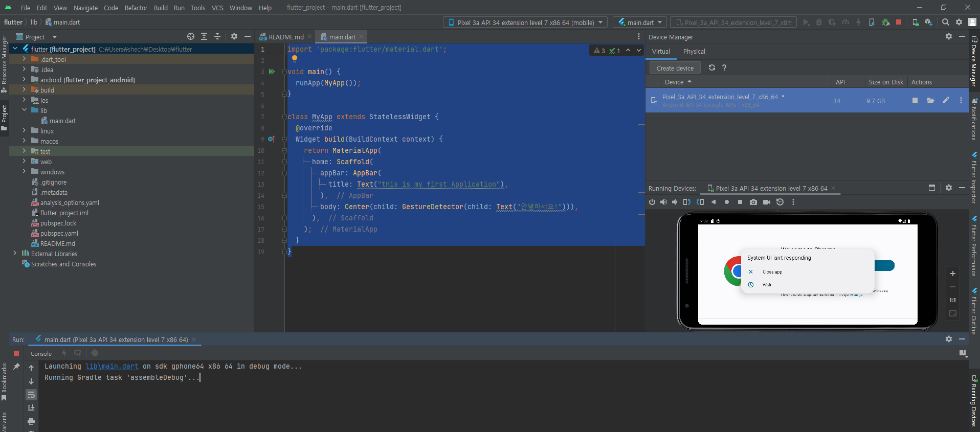This screenshot has height=432, width=980.
Task: Click scroll-to-end icon in Run console
Action: tap(31, 407)
